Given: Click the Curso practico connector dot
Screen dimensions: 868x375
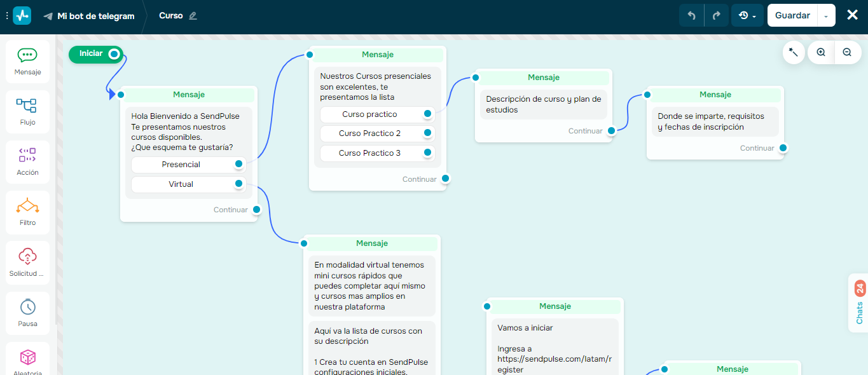Looking at the screenshot, I should (427, 114).
